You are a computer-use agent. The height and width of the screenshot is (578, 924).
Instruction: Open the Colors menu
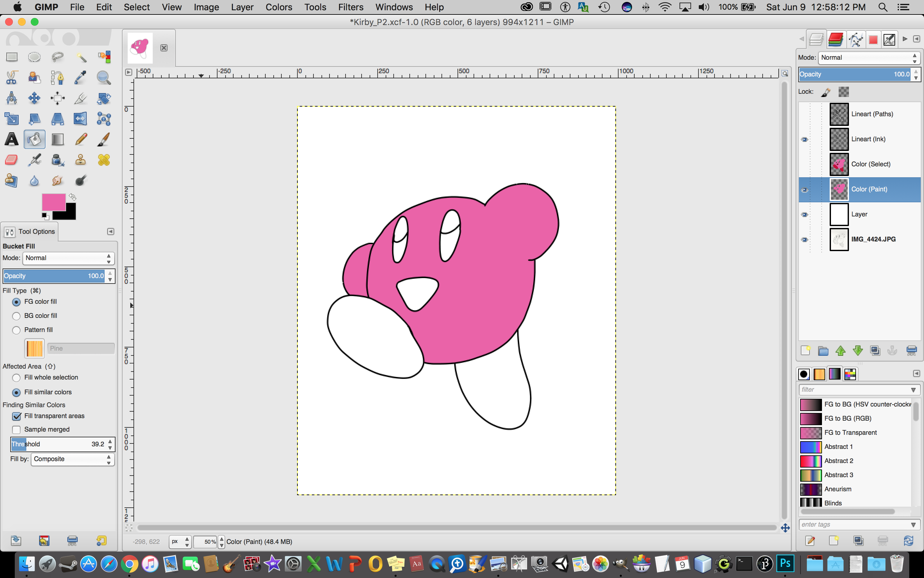coord(279,7)
